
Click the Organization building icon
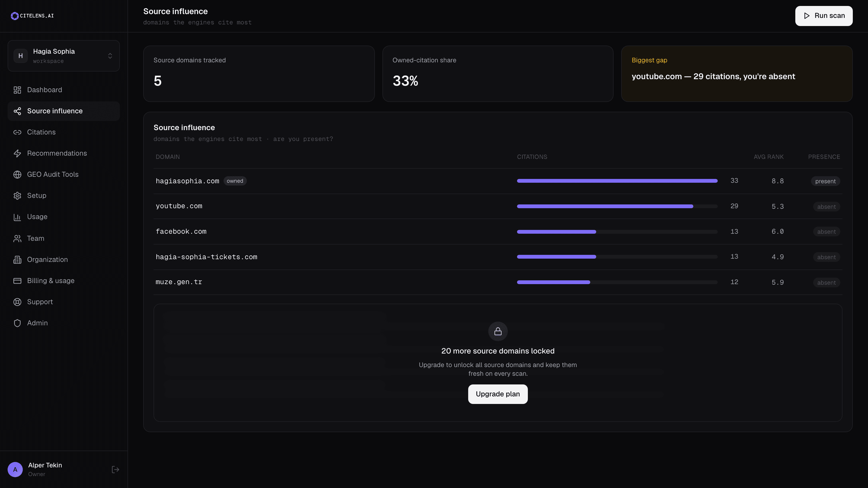point(17,260)
